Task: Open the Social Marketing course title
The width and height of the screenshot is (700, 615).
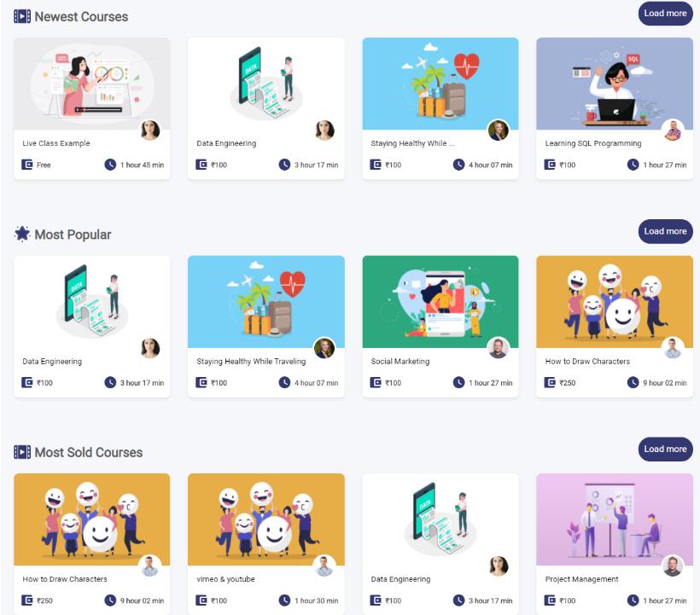Action: point(400,362)
